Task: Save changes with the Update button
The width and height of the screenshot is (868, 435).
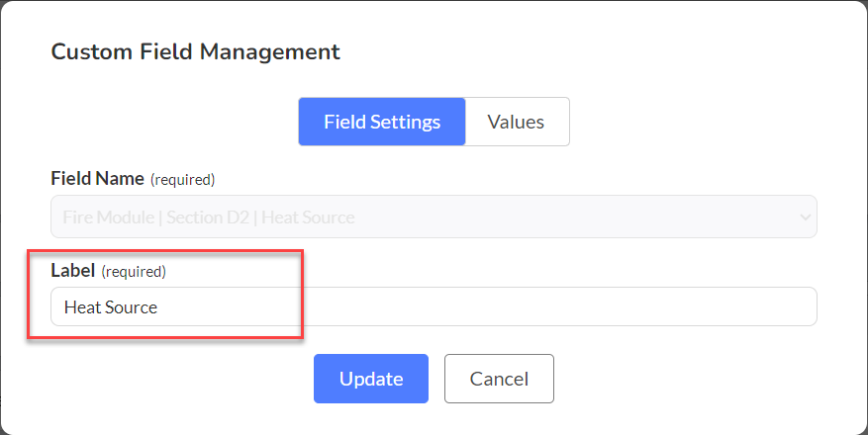Action: 371,379
